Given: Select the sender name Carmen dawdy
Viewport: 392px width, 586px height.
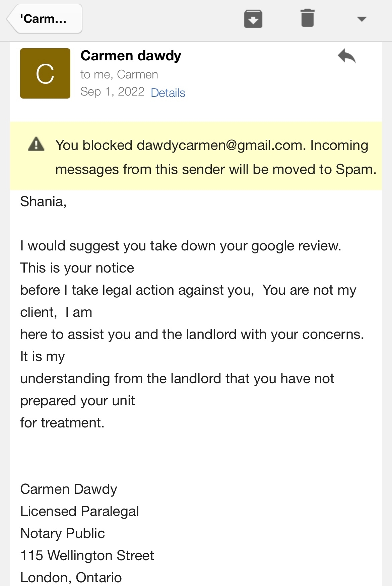Looking at the screenshot, I should point(131,56).
